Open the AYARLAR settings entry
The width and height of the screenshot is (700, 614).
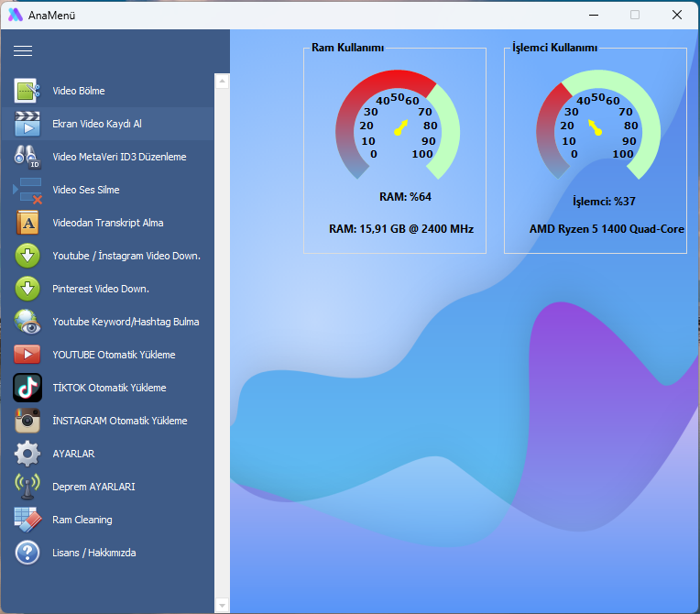73,454
